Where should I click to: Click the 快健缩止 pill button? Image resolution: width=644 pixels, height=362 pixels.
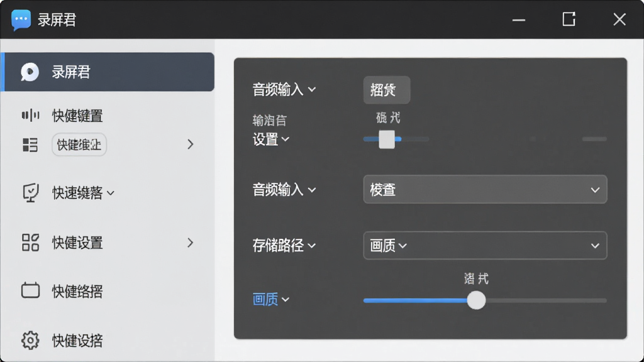79,145
